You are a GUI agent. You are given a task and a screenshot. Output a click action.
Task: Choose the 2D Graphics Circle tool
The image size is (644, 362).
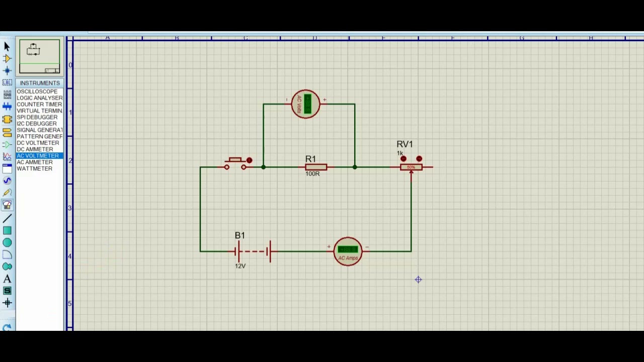pyautogui.click(x=7, y=243)
